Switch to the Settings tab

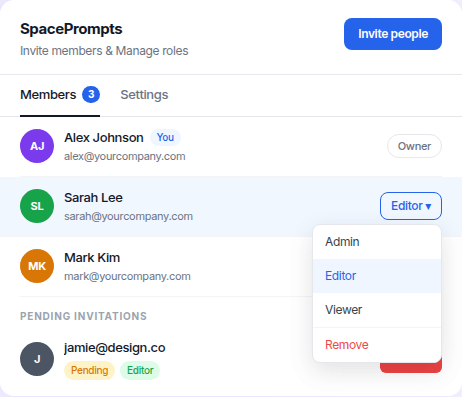[144, 95]
